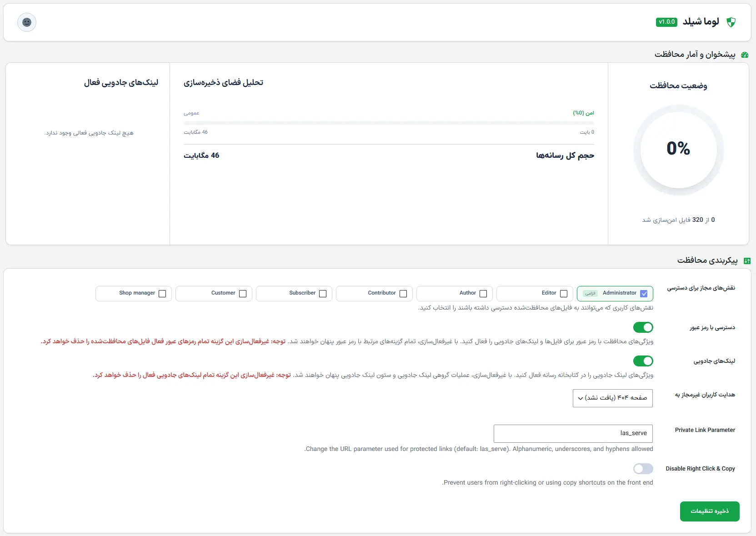Viewport: 756px width, 536px height.
Task: Click the 'لینک‌های جادویی فعال' panel heading
Action: (121, 83)
